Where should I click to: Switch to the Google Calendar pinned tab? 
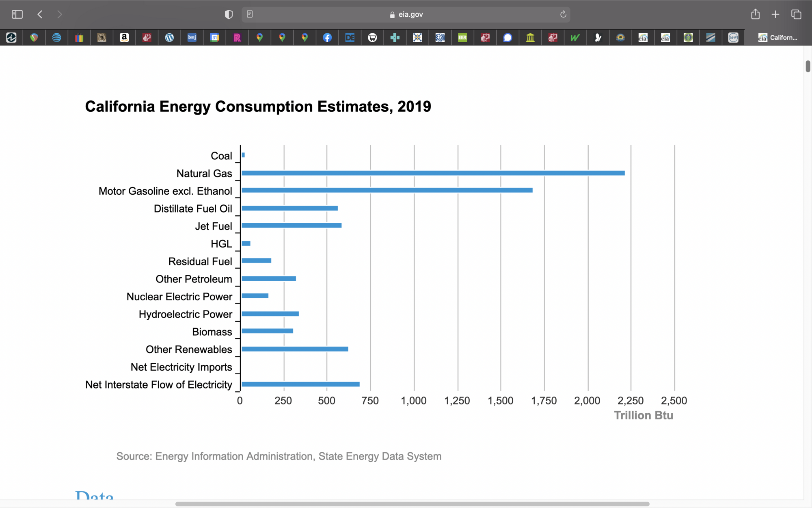coord(214,38)
